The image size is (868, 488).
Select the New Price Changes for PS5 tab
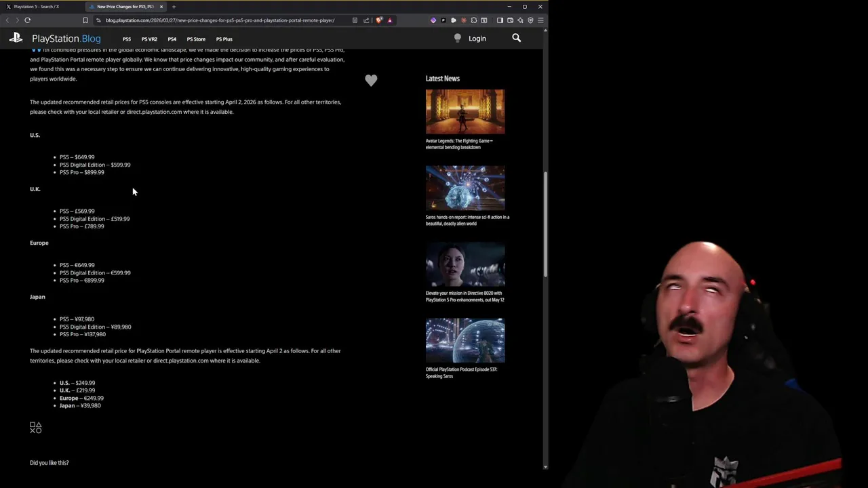pyautogui.click(x=125, y=7)
